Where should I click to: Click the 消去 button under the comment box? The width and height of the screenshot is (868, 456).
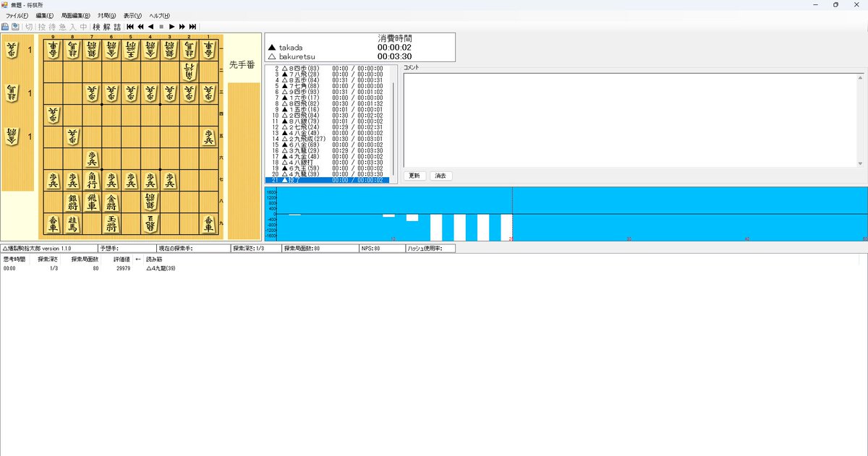pos(441,176)
